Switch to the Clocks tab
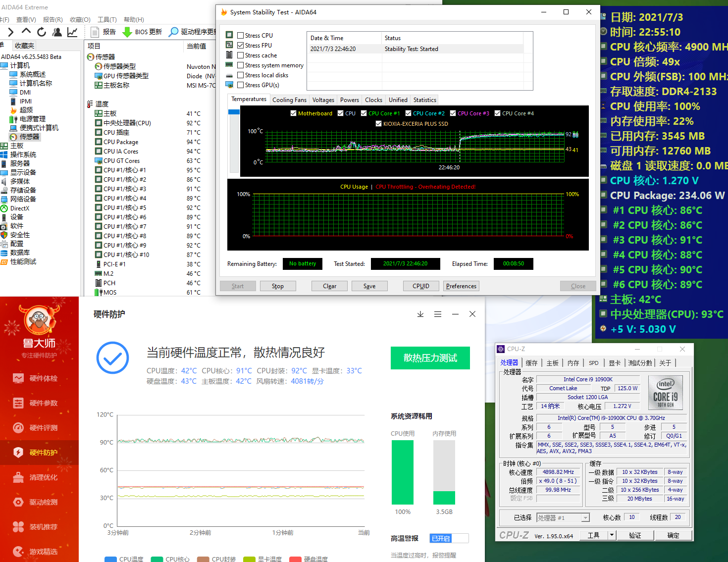Image resolution: width=728 pixels, height=562 pixels. (373, 100)
